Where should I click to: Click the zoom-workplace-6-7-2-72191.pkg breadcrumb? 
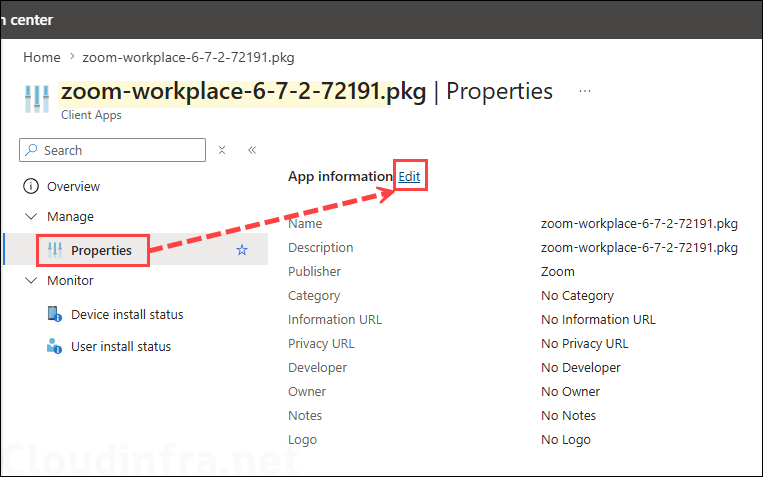(188, 57)
